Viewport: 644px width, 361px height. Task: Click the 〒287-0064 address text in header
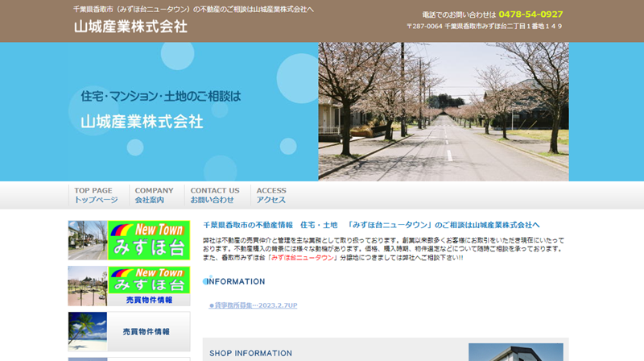point(484,27)
